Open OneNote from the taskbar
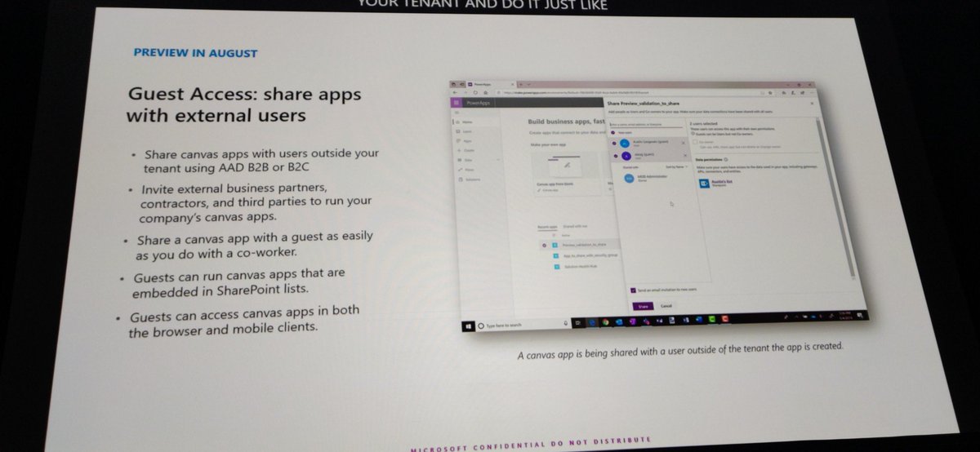980x452 pixels. pos(633,321)
